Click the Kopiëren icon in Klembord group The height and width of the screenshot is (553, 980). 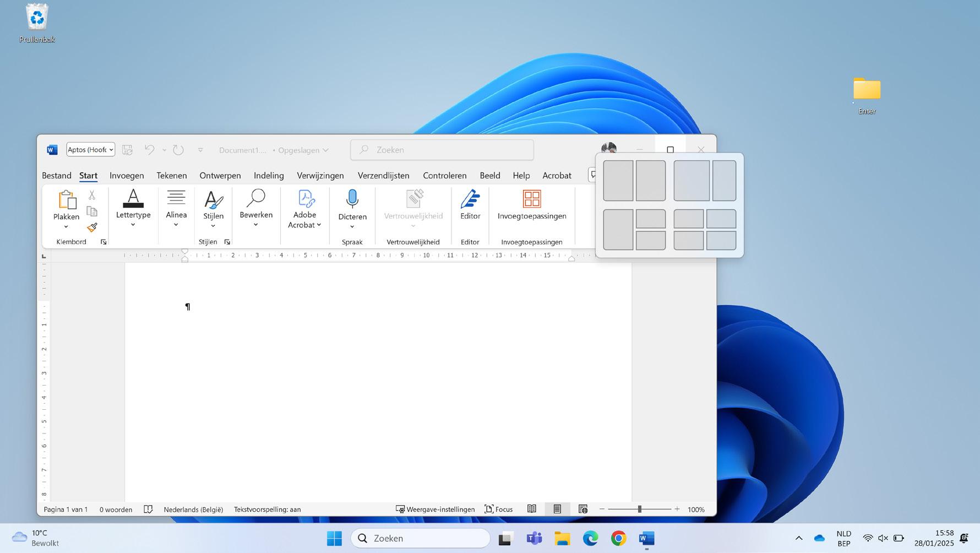pyautogui.click(x=92, y=212)
